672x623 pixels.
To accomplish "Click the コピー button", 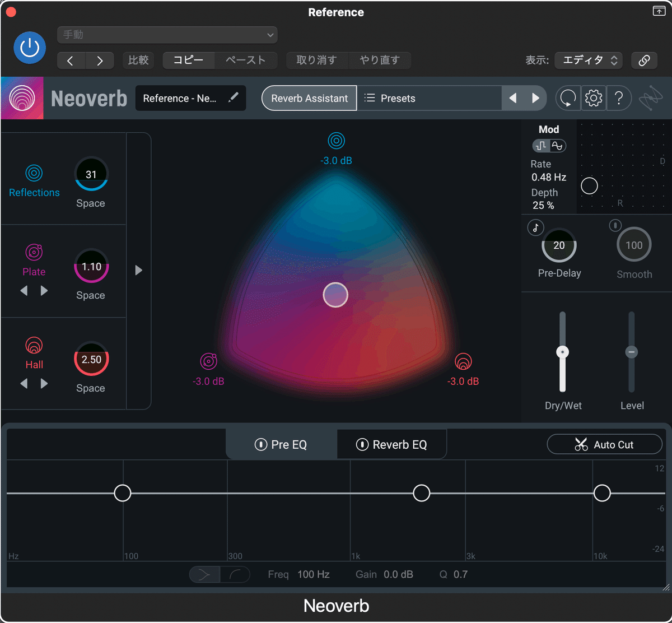I will pyautogui.click(x=188, y=61).
